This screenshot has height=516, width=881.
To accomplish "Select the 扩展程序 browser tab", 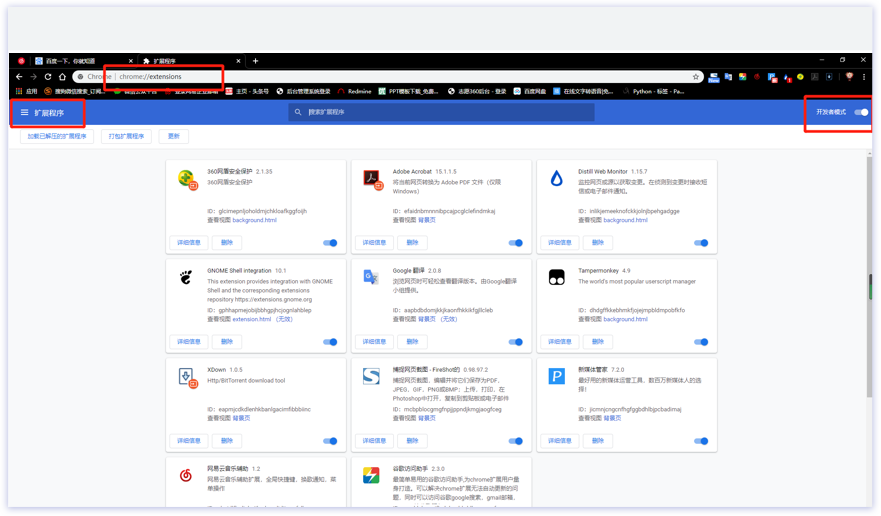I will (x=191, y=61).
